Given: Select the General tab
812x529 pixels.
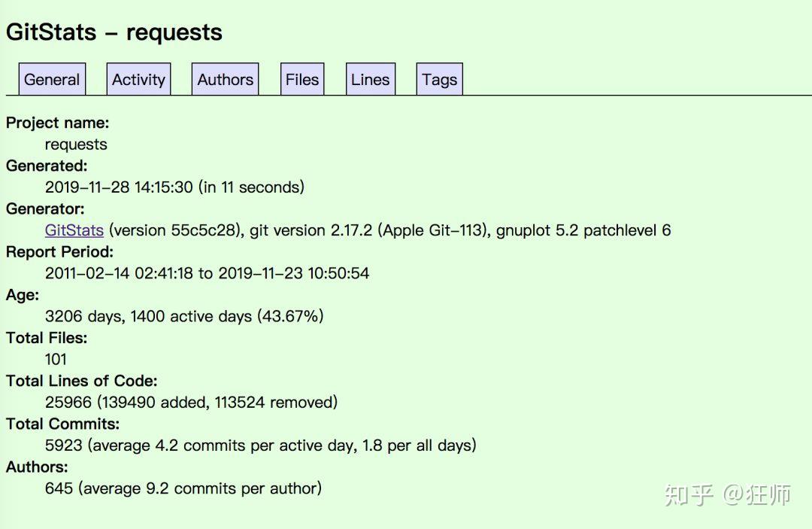Looking at the screenshot, I should pyautogui.click(x=52, y=79).
